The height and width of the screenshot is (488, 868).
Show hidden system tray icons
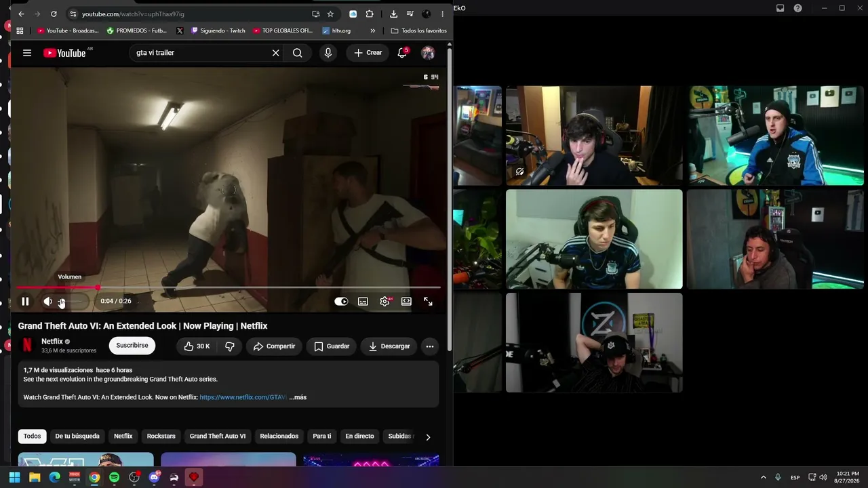(764, 477)
